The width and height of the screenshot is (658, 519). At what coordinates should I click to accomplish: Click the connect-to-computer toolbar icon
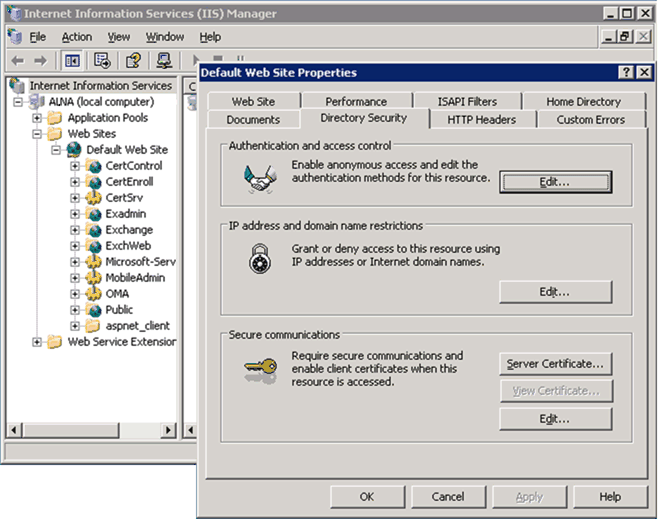click(x=164, y=61)
